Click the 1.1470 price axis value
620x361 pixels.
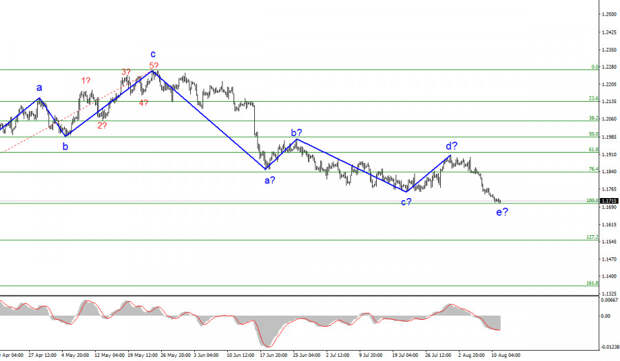[609, 259]
